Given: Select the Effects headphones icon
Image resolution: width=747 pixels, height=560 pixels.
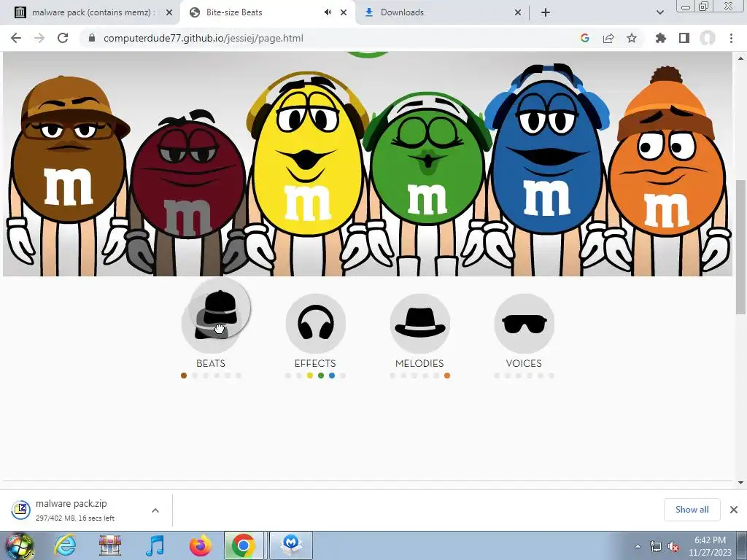Looking at the screenshot, I should point(315,323).
